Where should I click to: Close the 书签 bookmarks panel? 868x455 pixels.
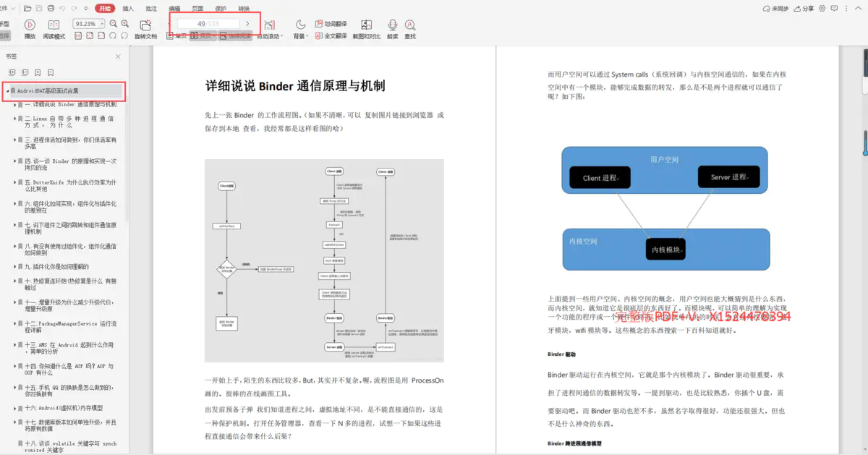tap(118, 56)
